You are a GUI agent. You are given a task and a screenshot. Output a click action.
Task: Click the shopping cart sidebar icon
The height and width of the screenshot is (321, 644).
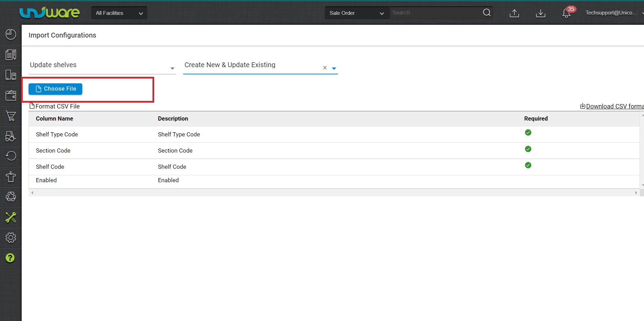coord(11,116)
